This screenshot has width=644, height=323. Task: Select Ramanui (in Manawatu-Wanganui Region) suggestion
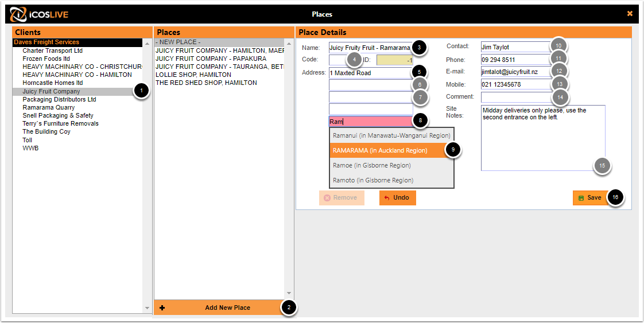[x=392, y=135]
